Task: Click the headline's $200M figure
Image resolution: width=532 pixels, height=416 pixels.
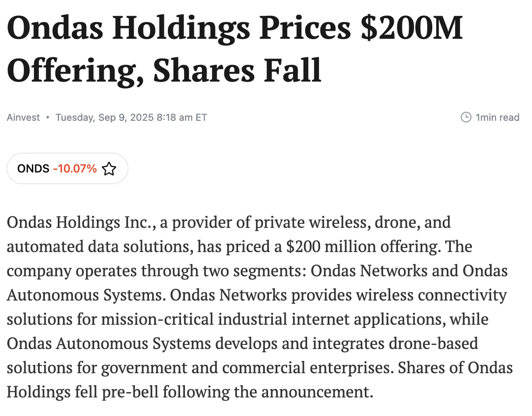Action: point(411,28)
